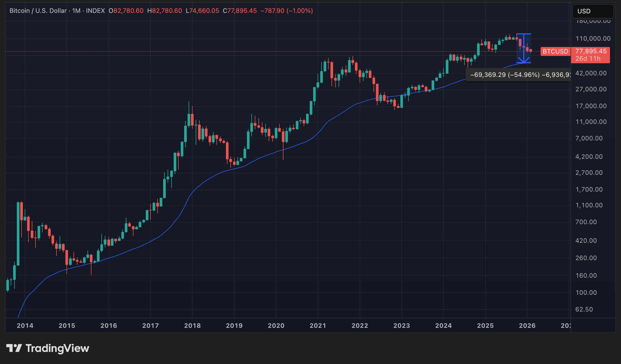The width and height of the screenshot is (621, 364).
Task: Click the INDEX source label
Action: 95,11
